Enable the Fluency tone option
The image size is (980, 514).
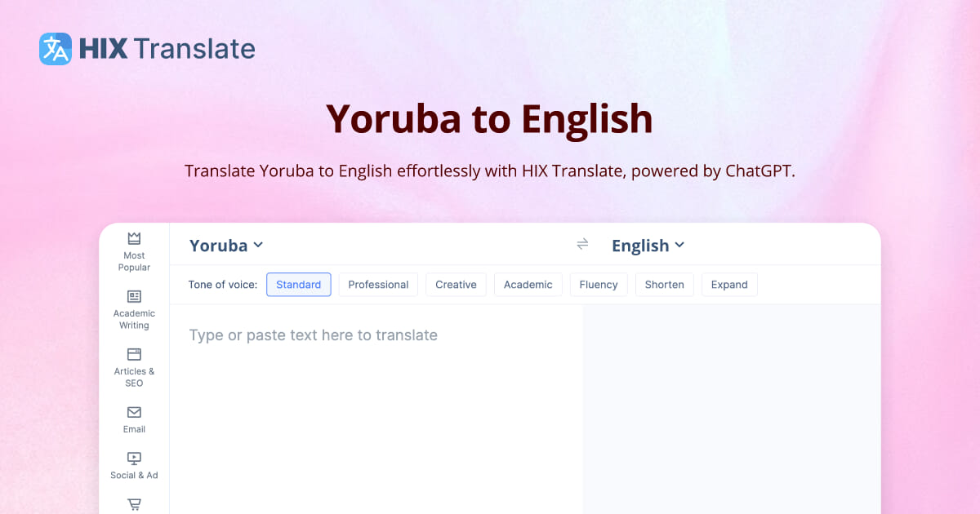point(599,284)
